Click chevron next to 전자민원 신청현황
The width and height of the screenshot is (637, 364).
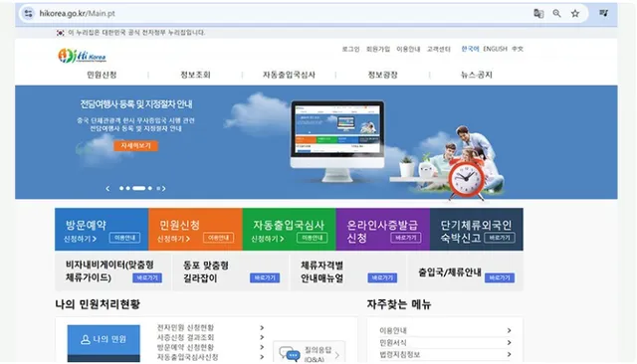click(x=262, y=327)
